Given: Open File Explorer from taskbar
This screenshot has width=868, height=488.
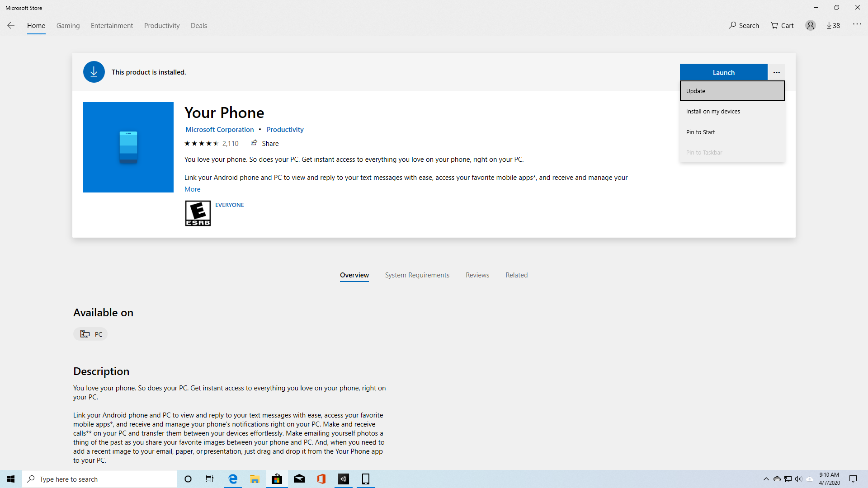Looking at the screenshot, I should pyautogui.click(x=255, y=479).
